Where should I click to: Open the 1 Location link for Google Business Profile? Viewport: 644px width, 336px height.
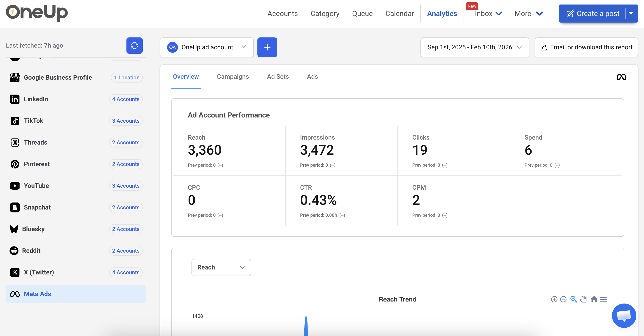[126, 77]
